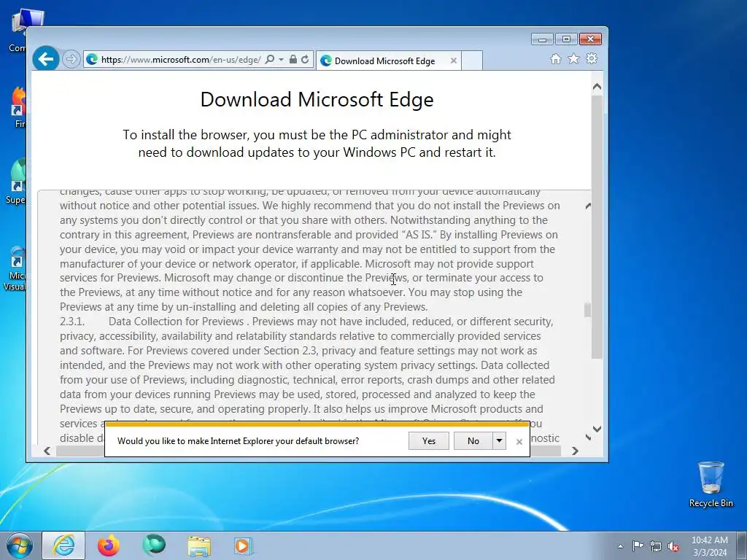Select the Supermium desktop shortcut
Screen dimensions: 747x560
(16, 182)
